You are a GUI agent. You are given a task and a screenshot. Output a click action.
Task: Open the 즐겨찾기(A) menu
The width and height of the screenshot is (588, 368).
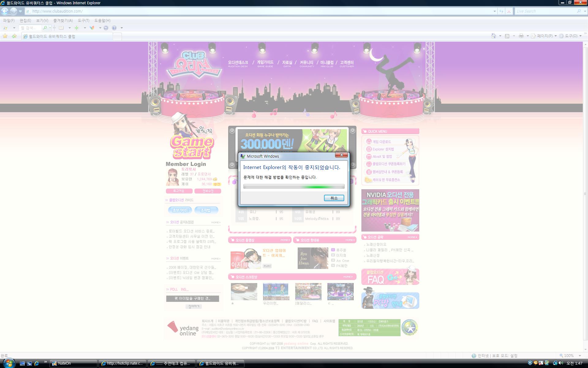tap(63, 21)
